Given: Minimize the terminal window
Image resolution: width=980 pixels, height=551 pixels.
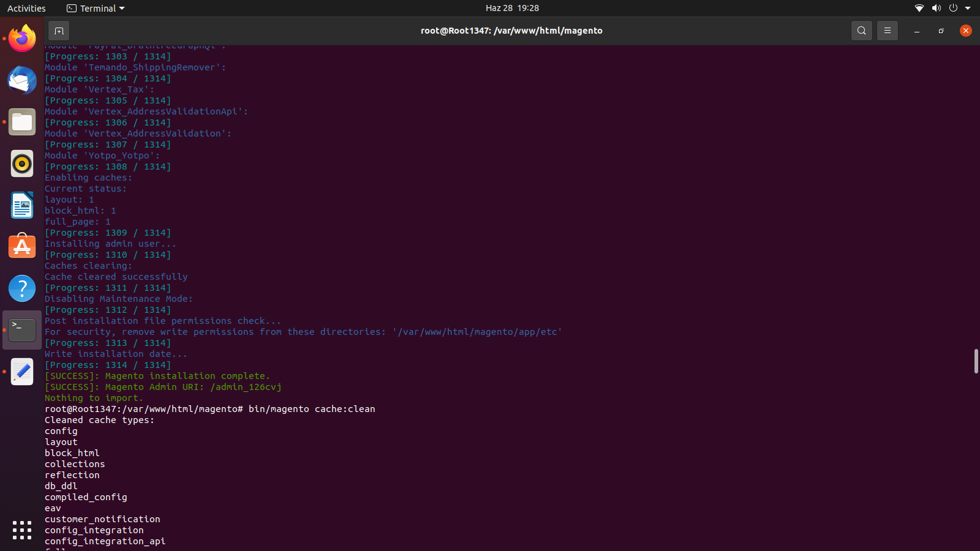Looking at the screenshot, I should coord(917,31).
